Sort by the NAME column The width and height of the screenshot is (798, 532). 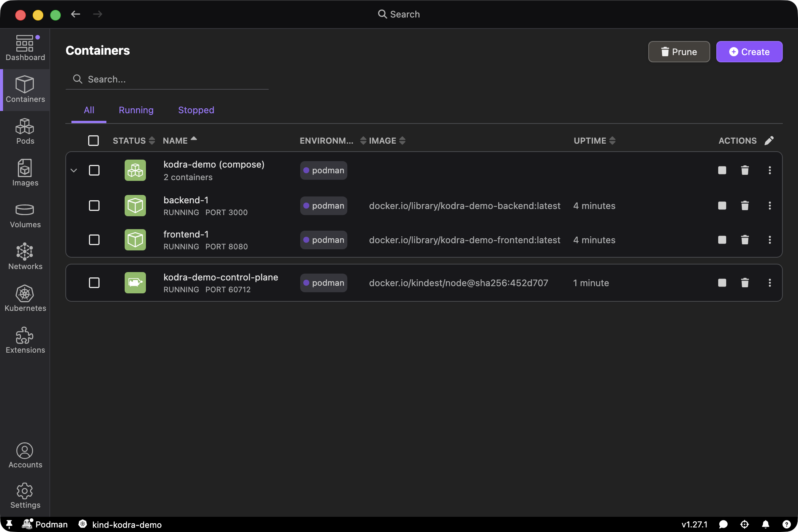pos(180,141)
